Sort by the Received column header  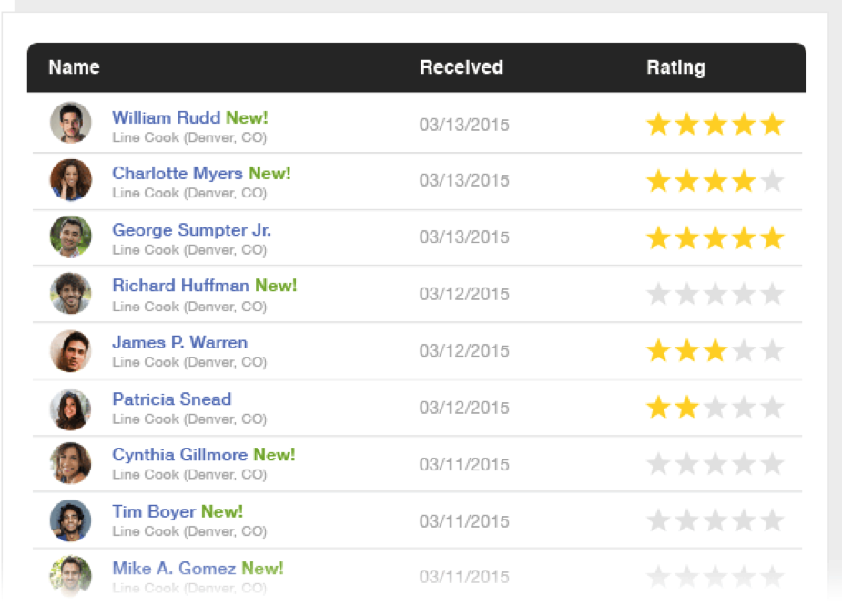[x=462, y=67]
